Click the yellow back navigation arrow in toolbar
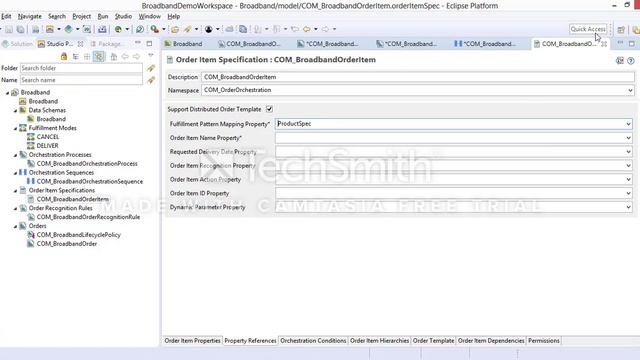 (x=307, y=29)
